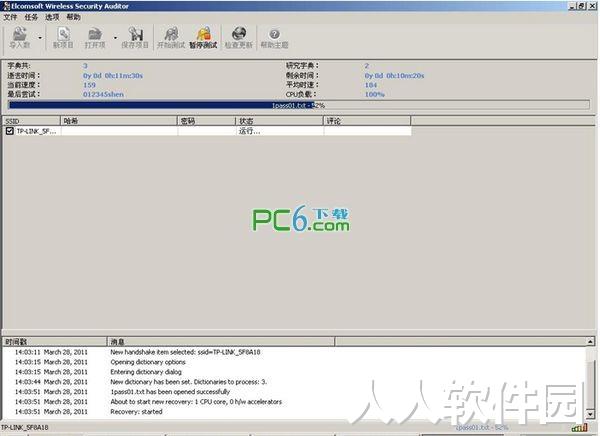Close the Wireless Security Auditor window

click(x=591, y=6)
